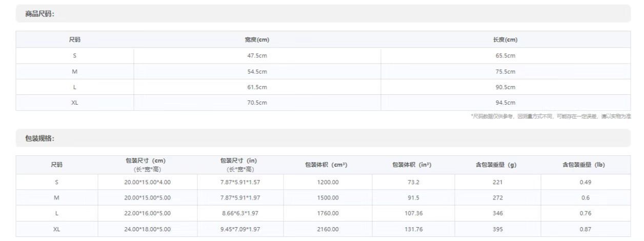Screen dimensions: 644x241
Task: Select the weight 0.76 lb cell
Action: [x=586, y=213]
